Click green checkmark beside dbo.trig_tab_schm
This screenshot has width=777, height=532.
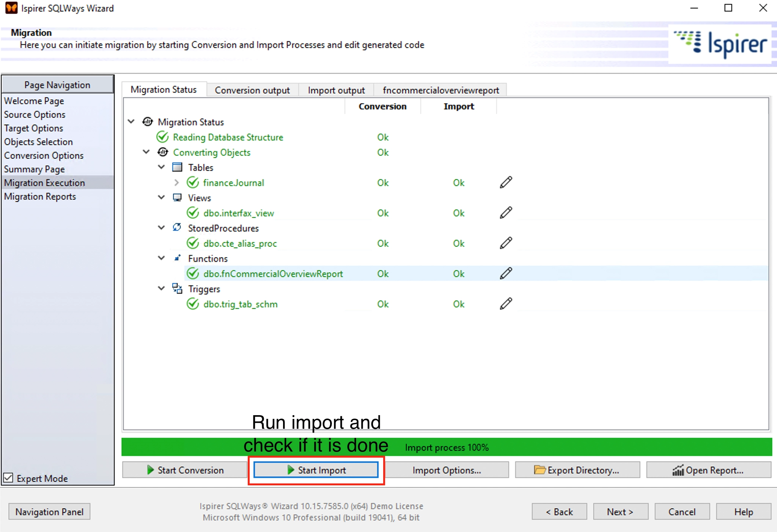coord(193,304)
